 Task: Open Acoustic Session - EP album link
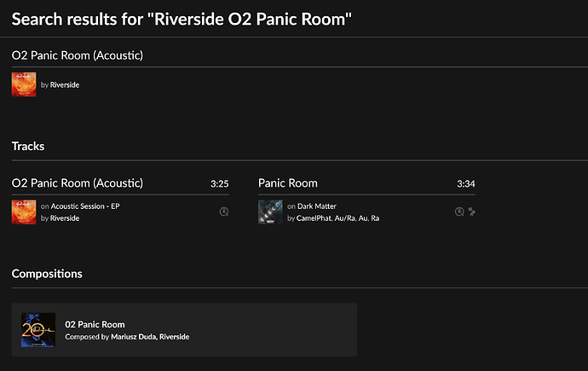point(85,206)
